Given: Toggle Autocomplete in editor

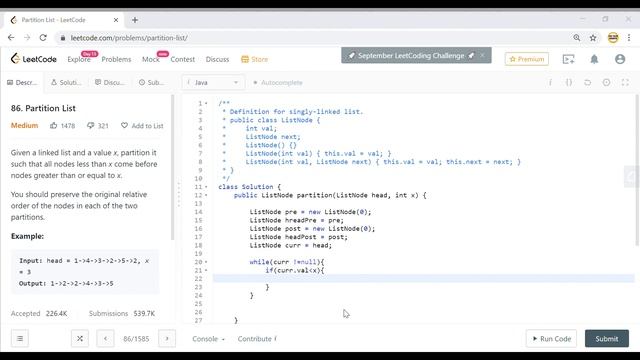Looking at the screenshot, I should coord(278,82).
